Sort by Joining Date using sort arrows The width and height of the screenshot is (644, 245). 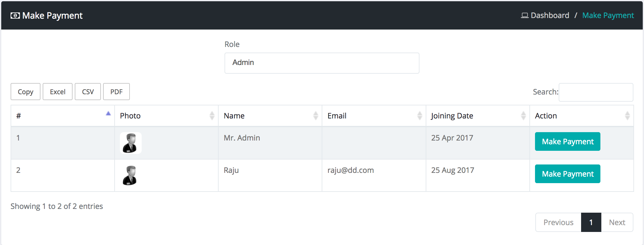pyautogui.click(x=523, y=116)
